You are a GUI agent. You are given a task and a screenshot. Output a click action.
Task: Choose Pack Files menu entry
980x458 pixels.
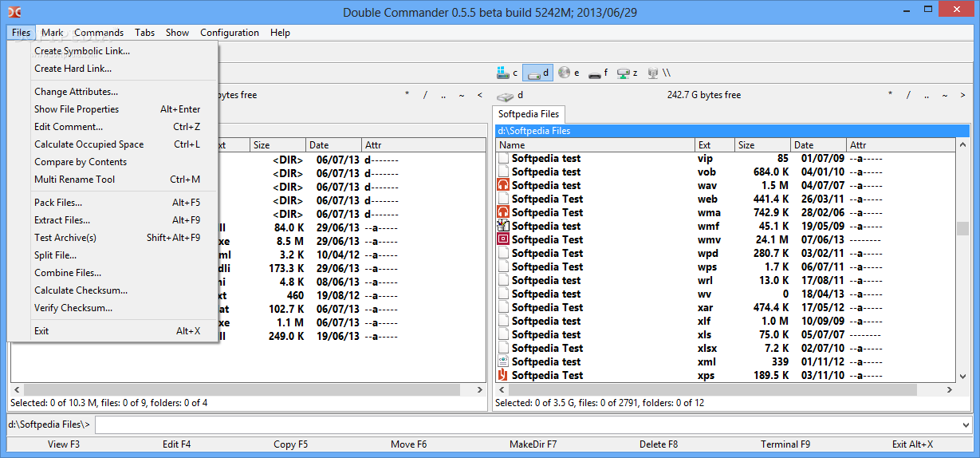pyautogui.click(x=112, y=203)
